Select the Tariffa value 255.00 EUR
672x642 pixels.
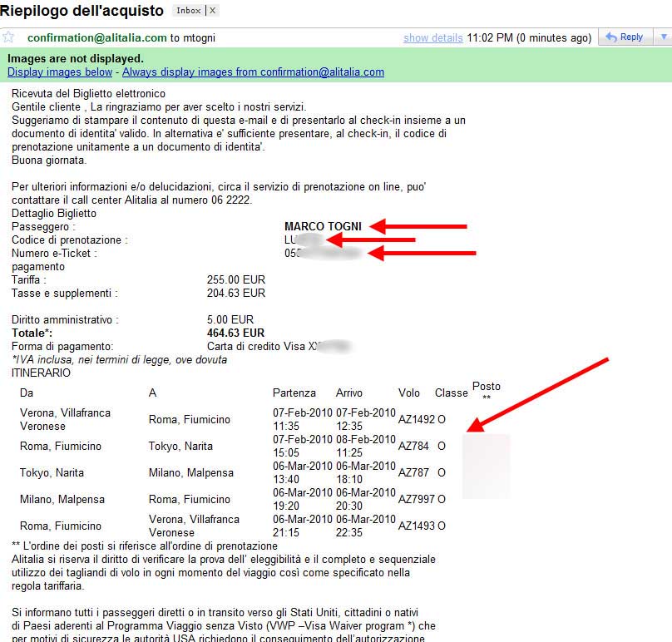point(236,280)
